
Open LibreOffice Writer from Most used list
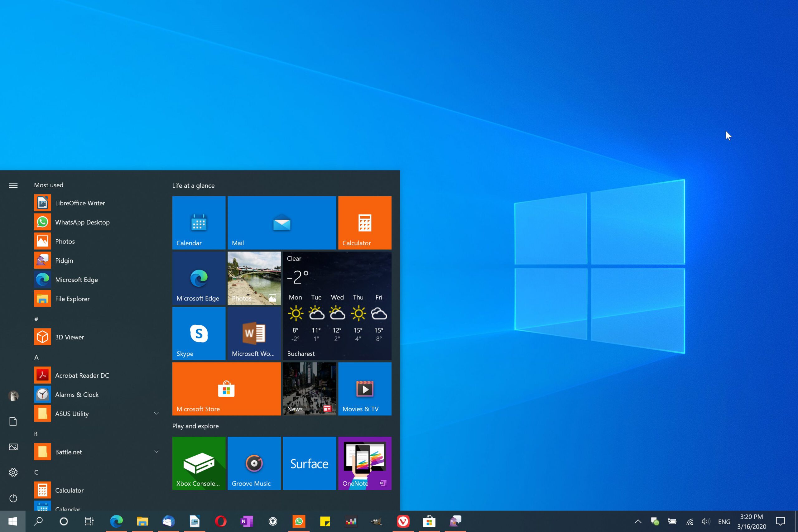coord(97,203)
